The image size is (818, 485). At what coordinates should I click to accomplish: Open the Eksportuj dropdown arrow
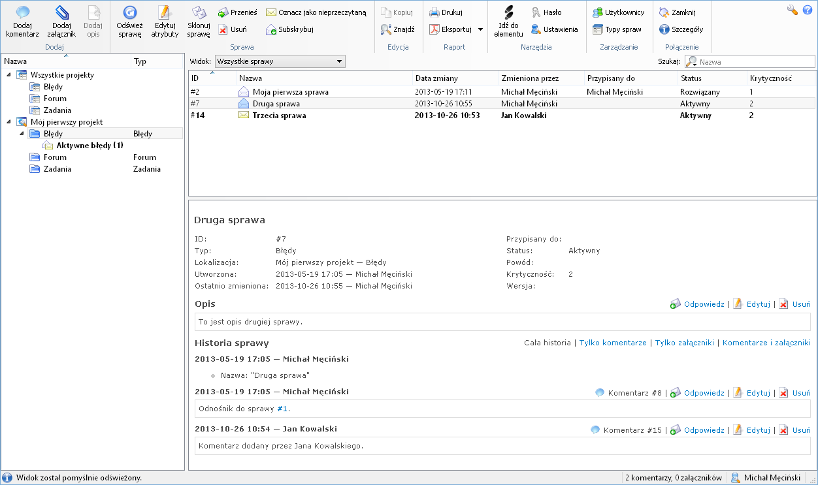tap(480, 30)
